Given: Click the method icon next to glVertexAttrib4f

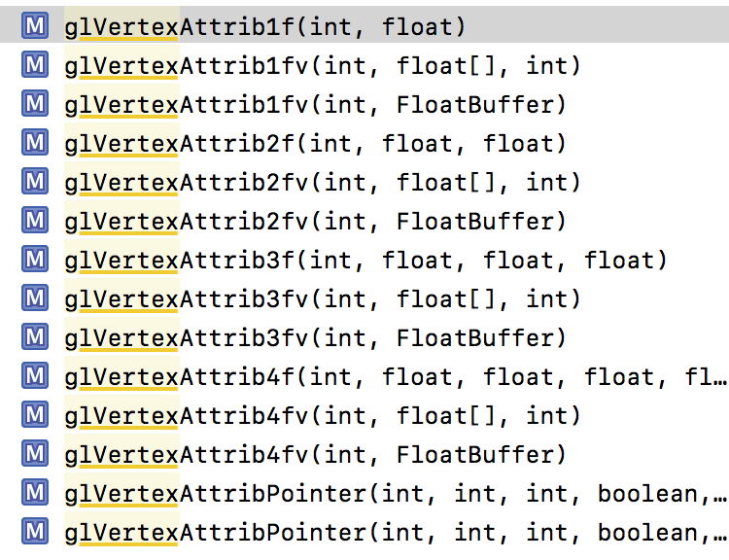Looking at the screenshot, I should click(35, 377).
